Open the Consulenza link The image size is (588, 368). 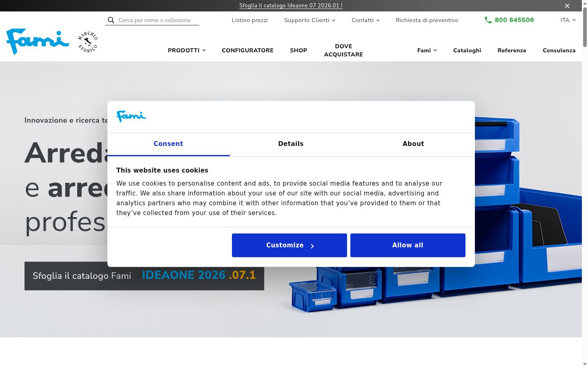(x=559, y=50)
